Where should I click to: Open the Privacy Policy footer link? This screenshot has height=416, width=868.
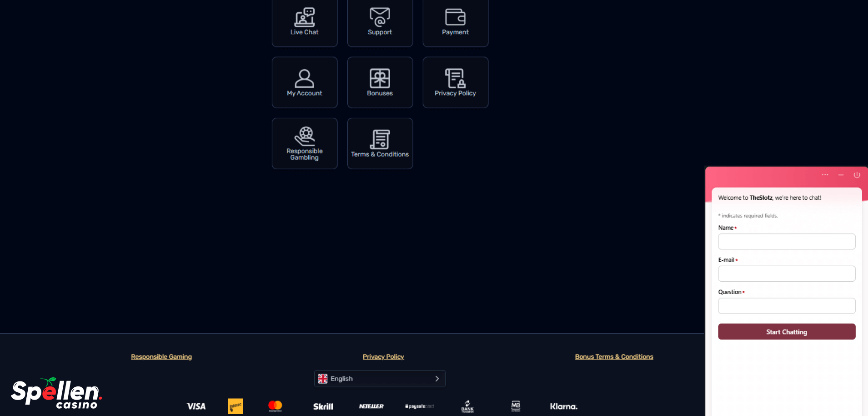coord(383,357)
